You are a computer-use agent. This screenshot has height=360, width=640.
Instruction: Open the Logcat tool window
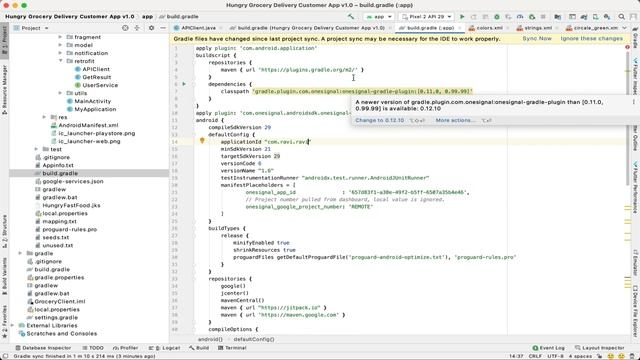[164, 348]
